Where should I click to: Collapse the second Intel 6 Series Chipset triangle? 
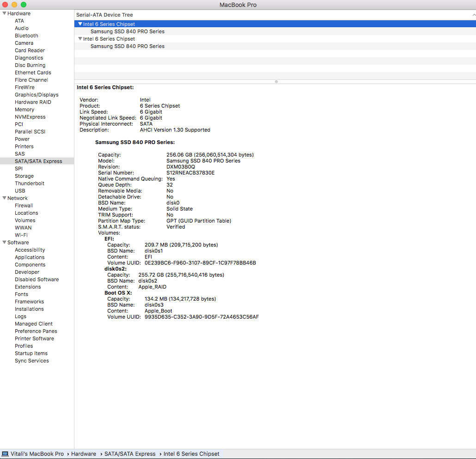tap(80, 39)
